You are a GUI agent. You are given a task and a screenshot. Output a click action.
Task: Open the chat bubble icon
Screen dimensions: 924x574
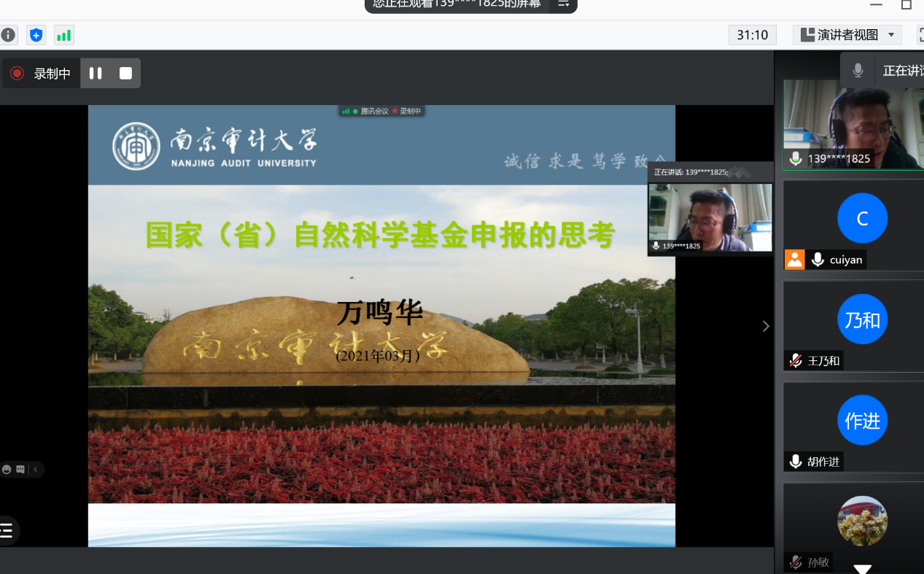click(20, 469)
